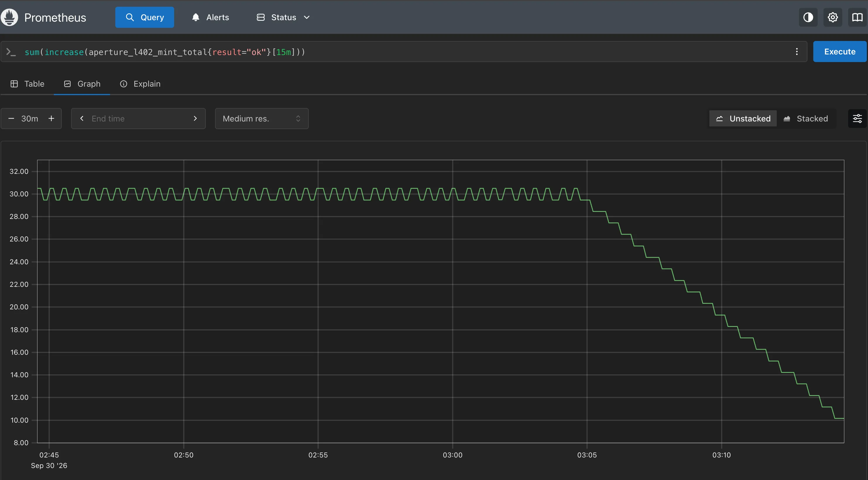Viewport: 868px width, 480px height.
Task: Focus the PromQL expression input
Action: click(x=404, y=52)
